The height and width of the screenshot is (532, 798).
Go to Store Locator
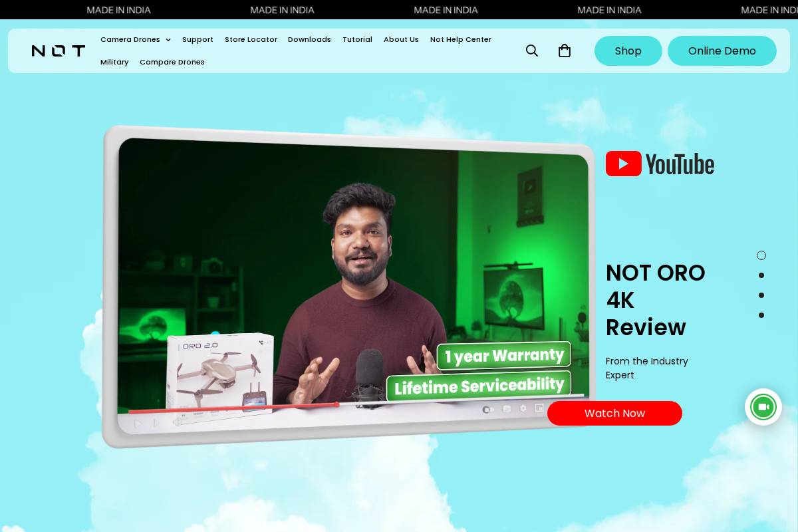pyautogui.click(x=251, y=39)
